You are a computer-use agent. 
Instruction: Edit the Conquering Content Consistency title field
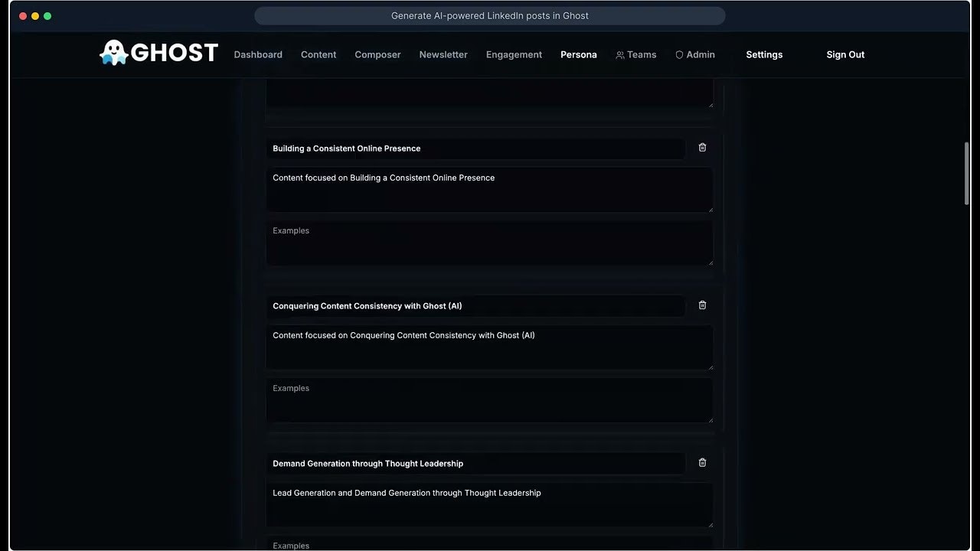click(x=475, y=306)
